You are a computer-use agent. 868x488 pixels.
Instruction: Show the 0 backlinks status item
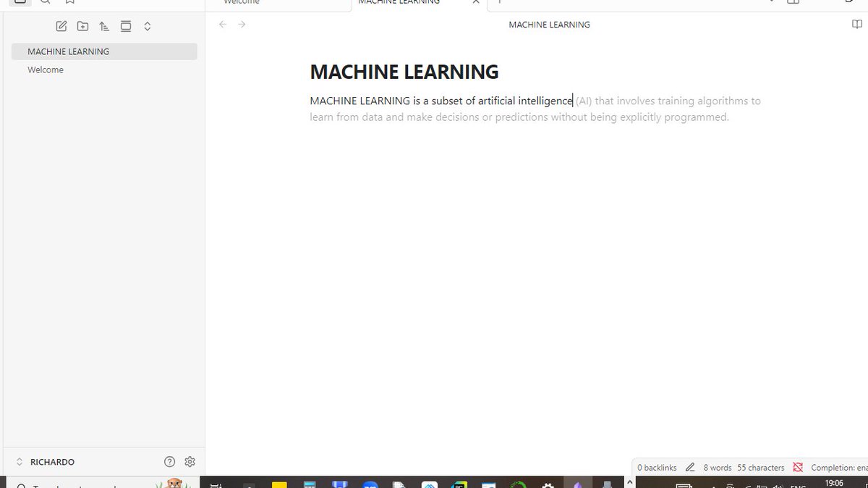click(657, 468)
